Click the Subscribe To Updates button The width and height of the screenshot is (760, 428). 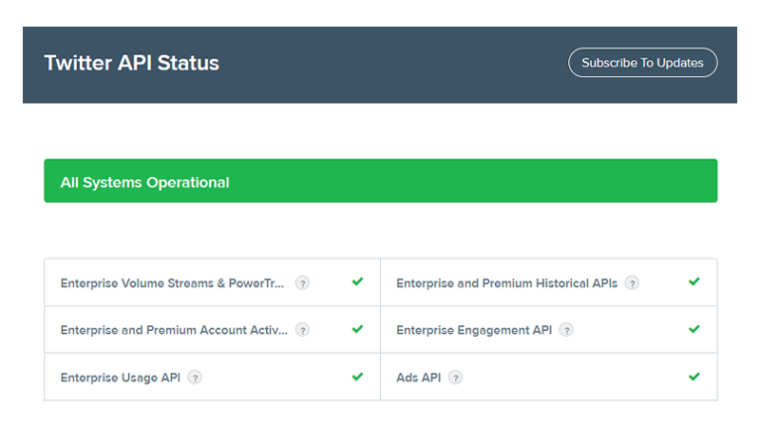tap(642, 63)
